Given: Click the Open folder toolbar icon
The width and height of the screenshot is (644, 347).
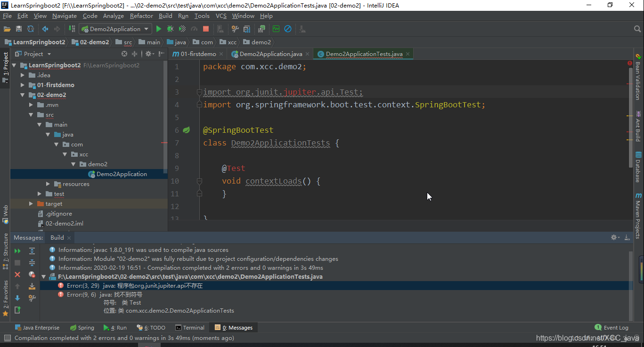Looking at the screenshot, I should click(x=8, y=29).
